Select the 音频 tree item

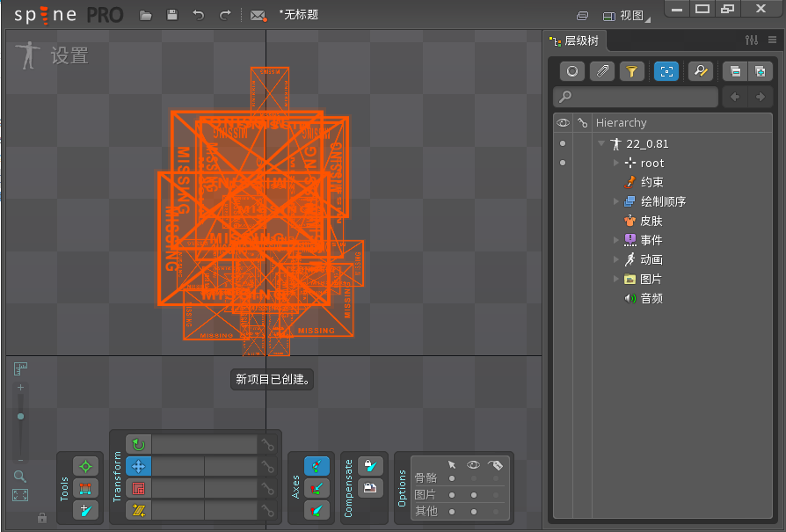pyautogui.click(x=644, y=298)
